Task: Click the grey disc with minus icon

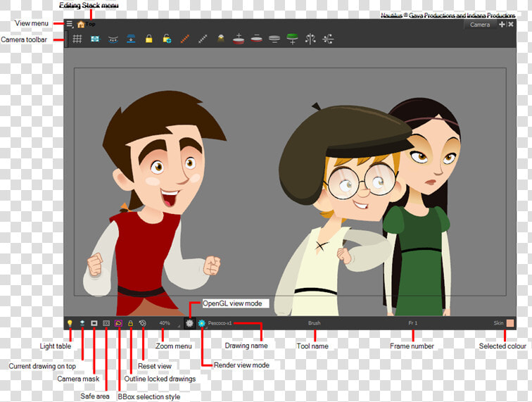Action: pyautogui.click(x=274, y=39)
